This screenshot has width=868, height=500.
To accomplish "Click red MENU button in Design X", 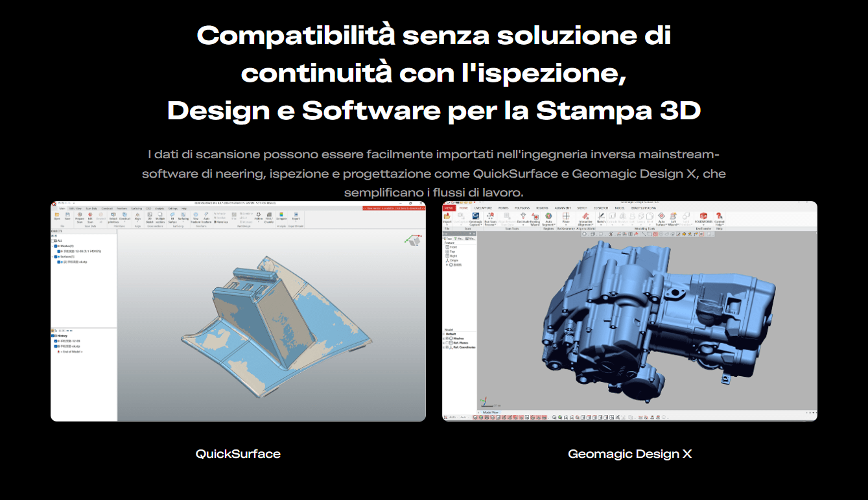I will coord(449,208).
